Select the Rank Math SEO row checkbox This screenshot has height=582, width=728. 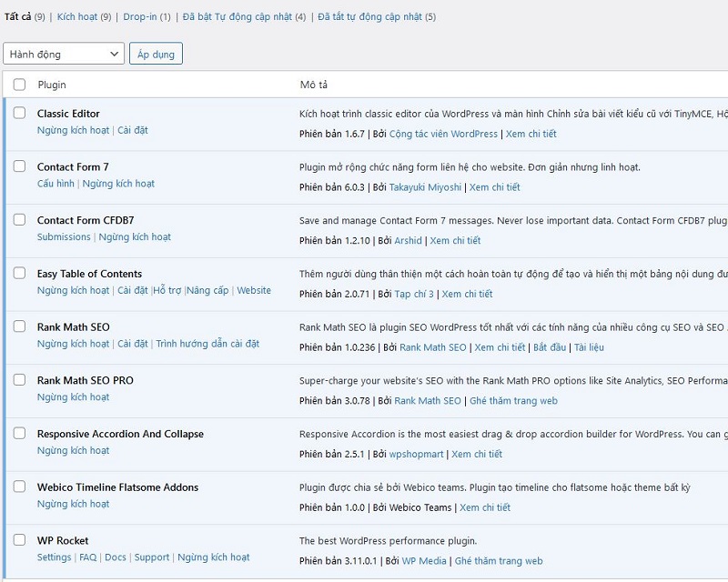[19, 326]
